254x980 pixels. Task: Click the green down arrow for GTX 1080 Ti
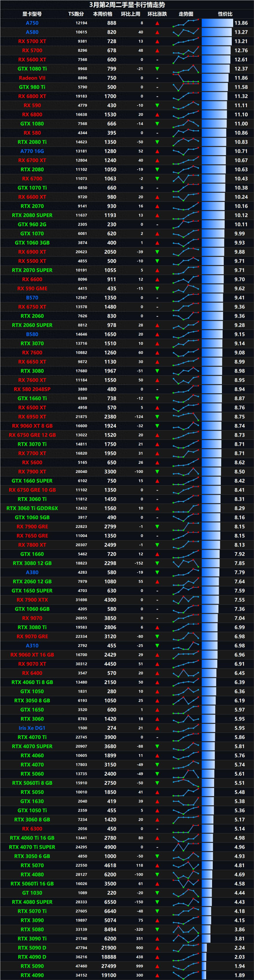click(157, 69)
